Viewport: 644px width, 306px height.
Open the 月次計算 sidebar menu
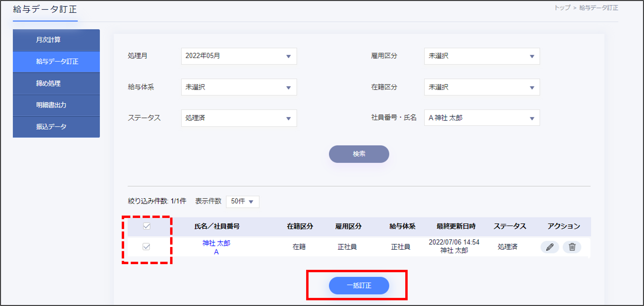pos(56,40)
